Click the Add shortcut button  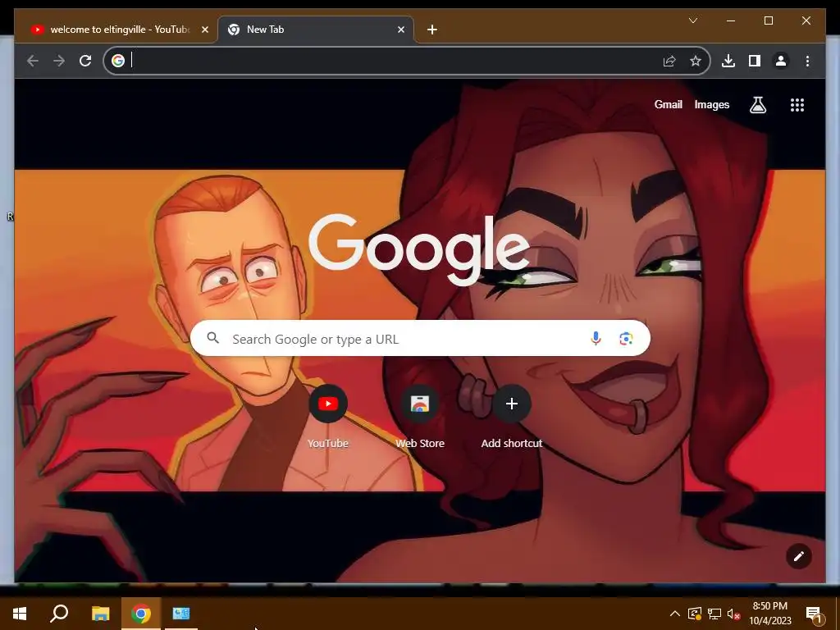(x=512, y=415)
